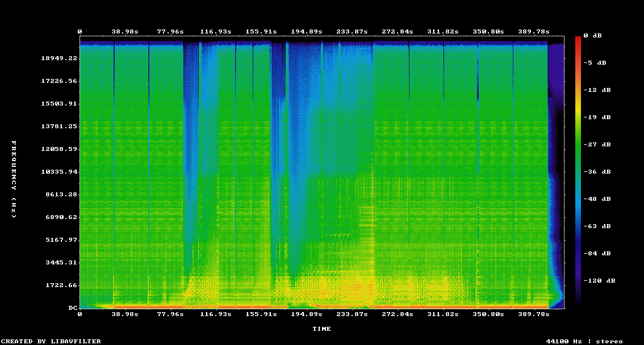Click the DC label on the frequency axis
Viewport: 644px width, 345px height.
pyautogui.click(x=73, y=308)
